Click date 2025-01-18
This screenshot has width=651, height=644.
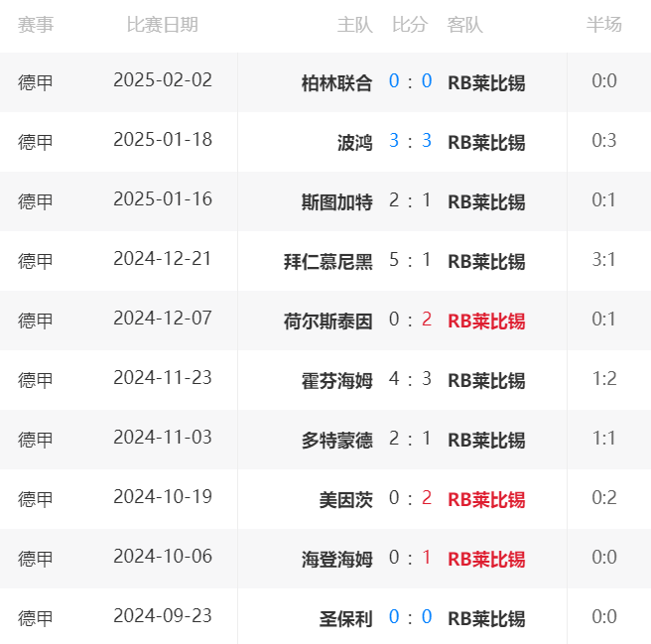163,140
